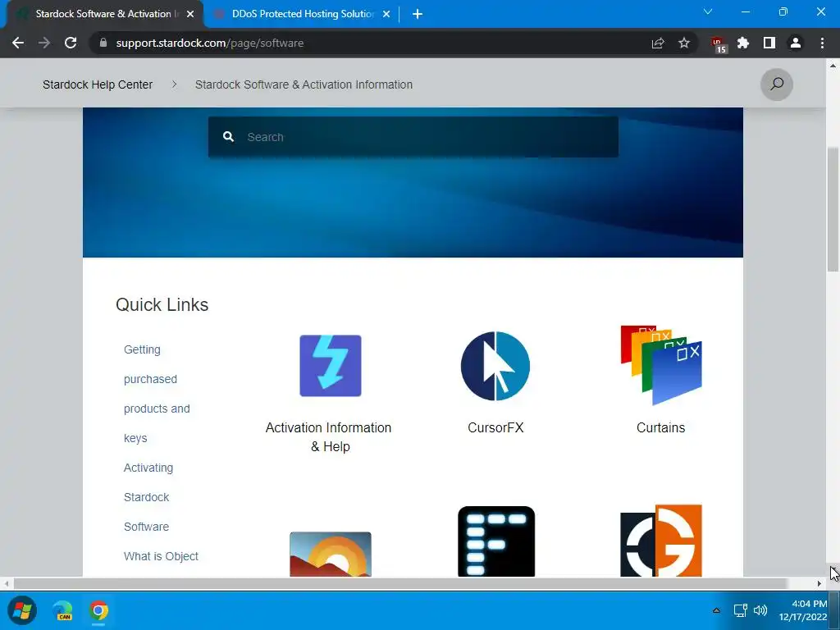Click the horizontal scroll left arrow
This screenshot has width=840, height=630.
tap(6, 583)
